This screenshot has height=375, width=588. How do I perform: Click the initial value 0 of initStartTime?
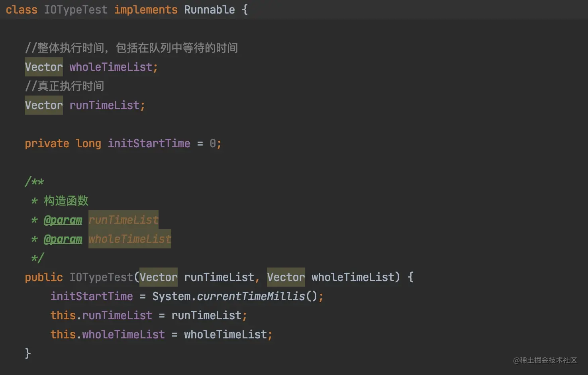[x=213, y=143]
